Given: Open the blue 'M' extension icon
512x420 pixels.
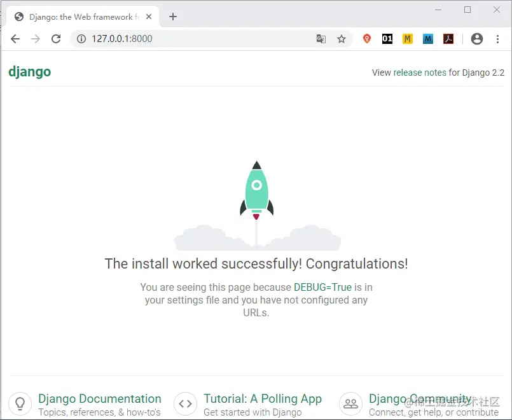Looking at the screenshot, I should [428, 39].
